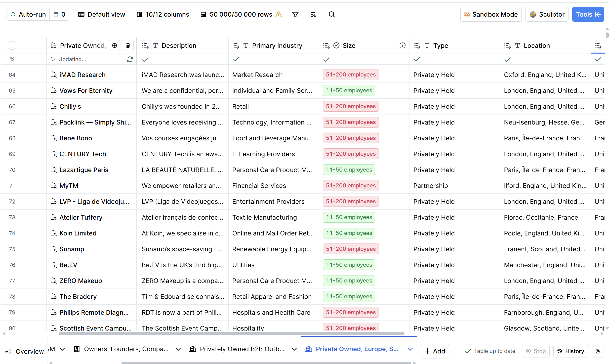
Task: Click the Primary Industry column run icon
Action: tap(236, 46)
